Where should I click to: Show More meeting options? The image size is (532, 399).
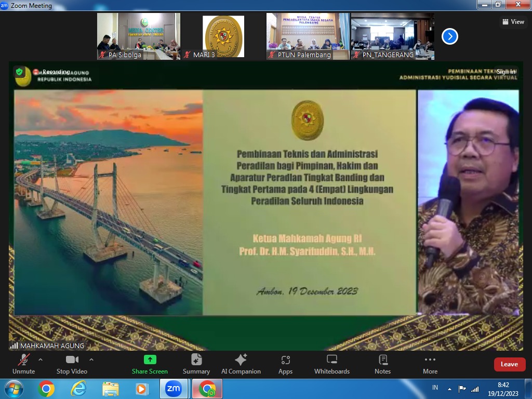pyautogui.click(x=430, y=364)
